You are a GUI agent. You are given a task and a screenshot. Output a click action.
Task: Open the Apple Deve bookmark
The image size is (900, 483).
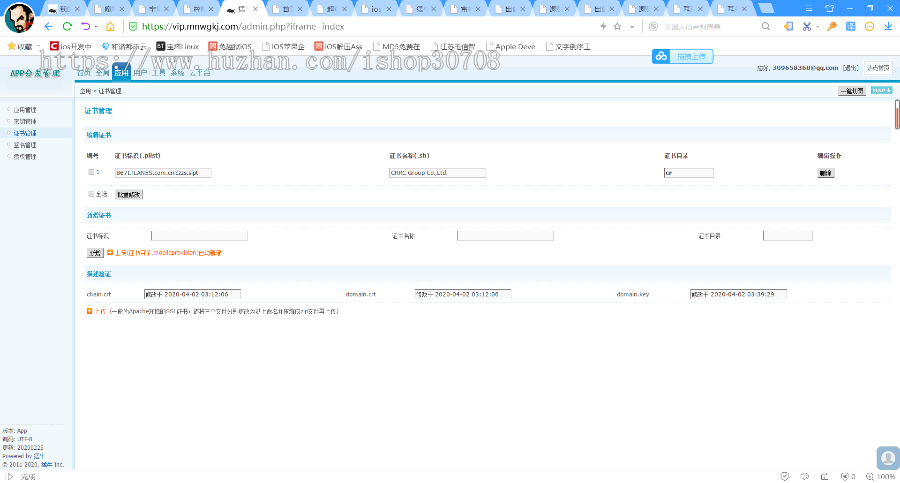click(x=510, y=46)
